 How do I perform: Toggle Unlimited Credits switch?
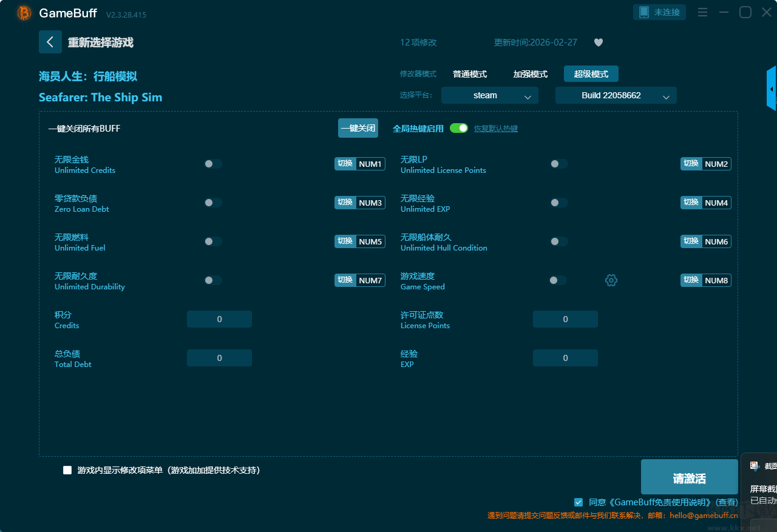pyautogui.click(x=213, y=164)
